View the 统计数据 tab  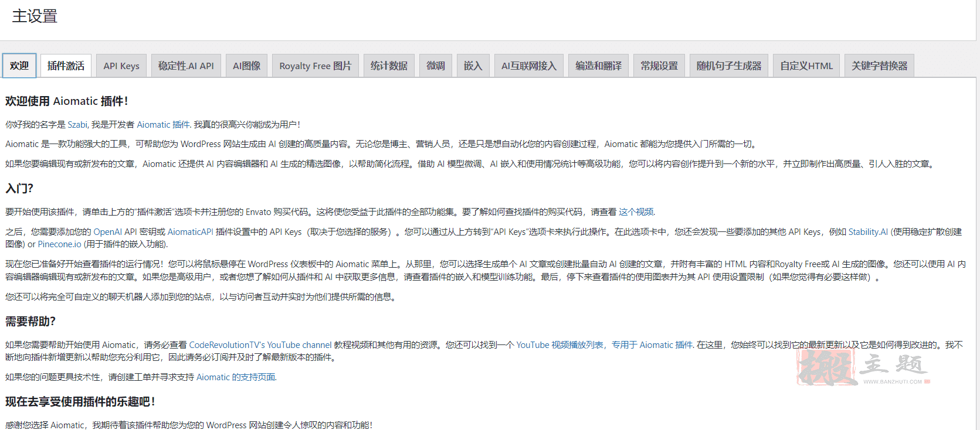coord(389,66)
